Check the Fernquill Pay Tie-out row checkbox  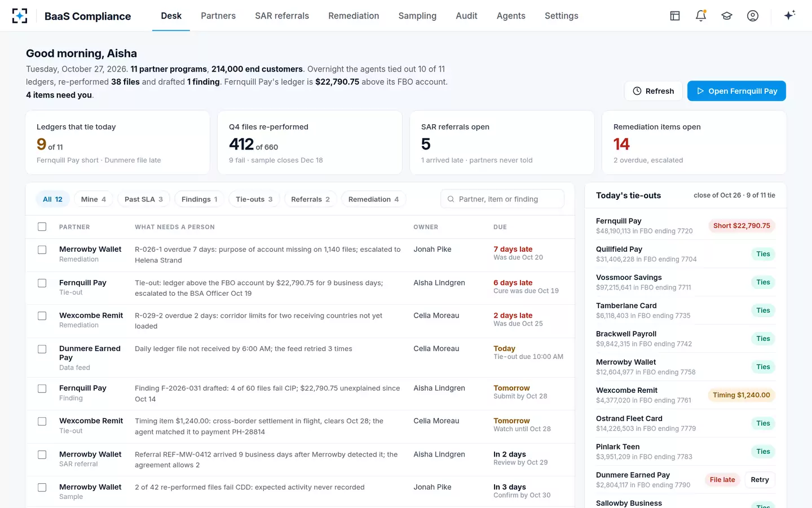[x=42, y=283]
